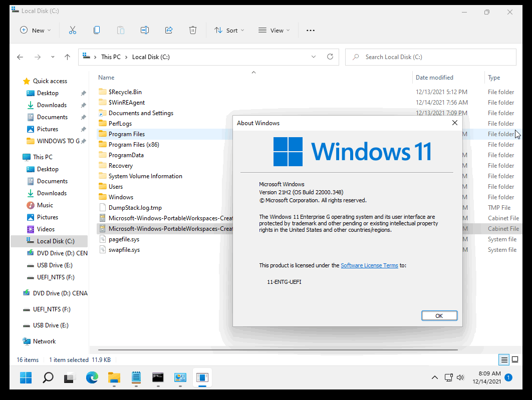Click the Paste clipboard icon
This screenshot has width=532, height=400.
[120, 30]
